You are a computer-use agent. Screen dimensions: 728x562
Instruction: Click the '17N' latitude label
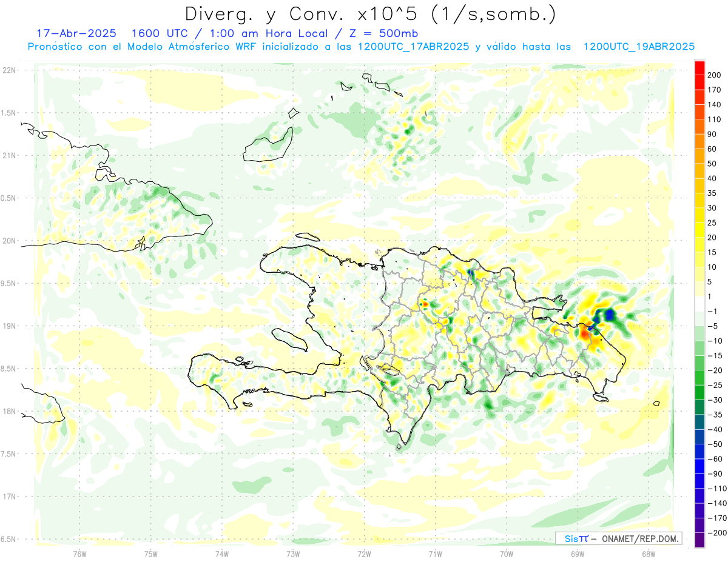click(8, 497)
